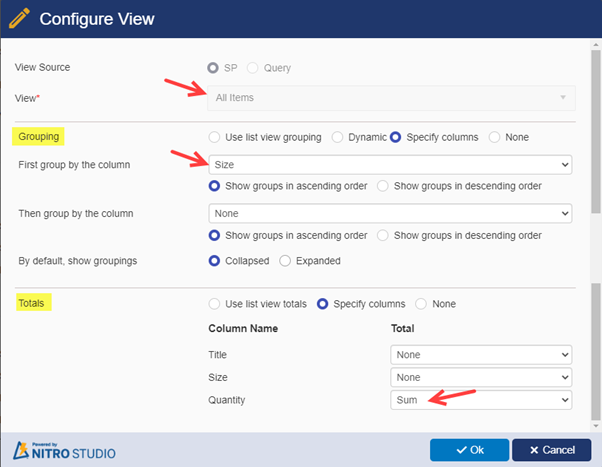This screenshot has height=467, width=602.
Task: Choose Use list view grouping option
Action: (214, 137)
